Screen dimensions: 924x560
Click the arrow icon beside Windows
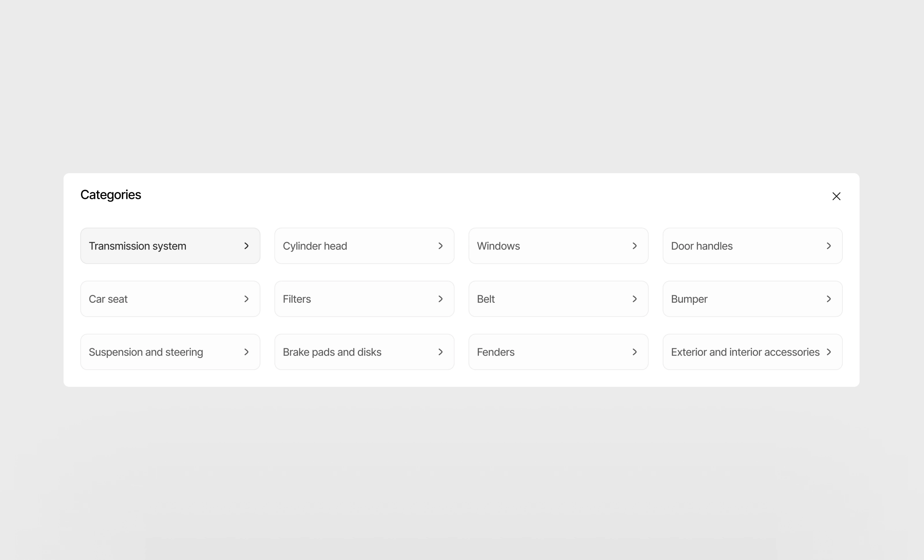click(x=634, y=246)
